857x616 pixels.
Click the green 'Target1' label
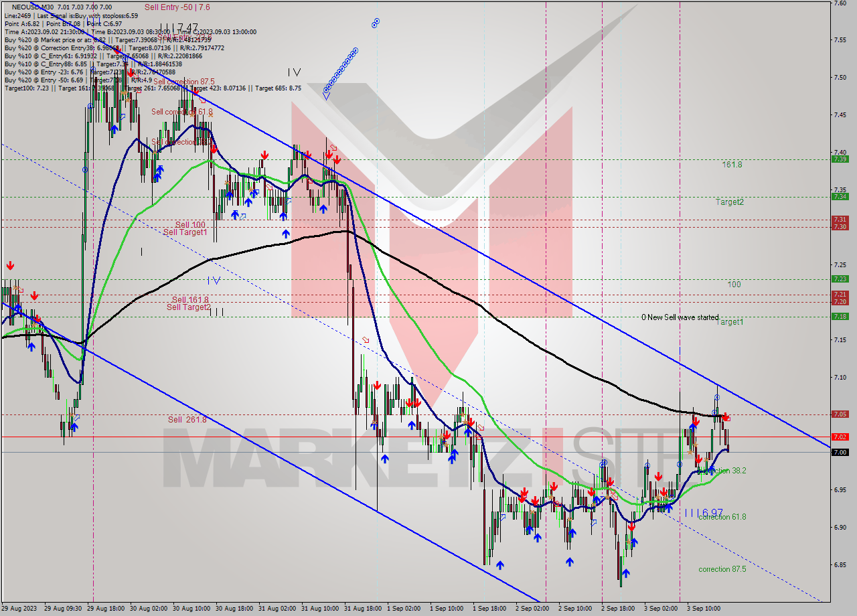tap(729, 321)
